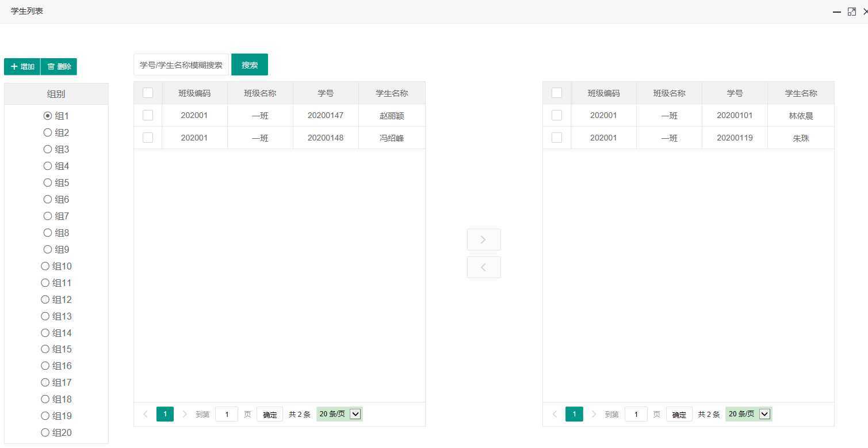Select the 组6 radio button
The height and width of the screenshot is (448, 868).
tap(48, 199)
